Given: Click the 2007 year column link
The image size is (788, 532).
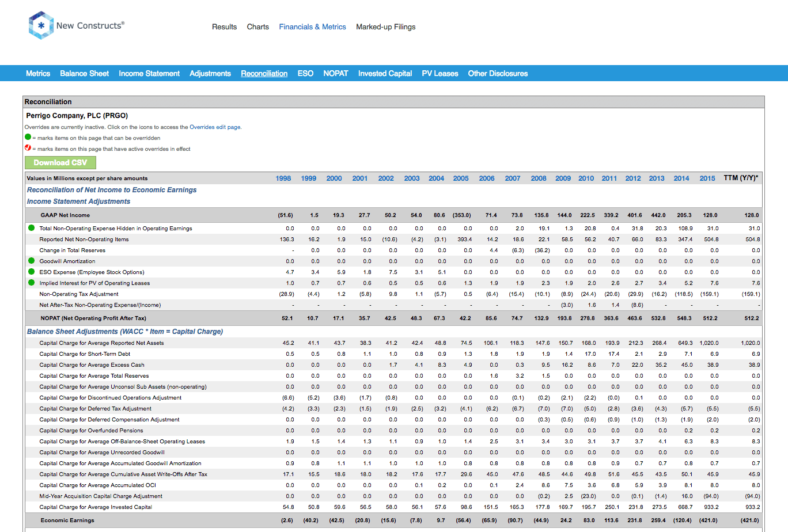Looking at the screenshot, I should pos(513,178).
